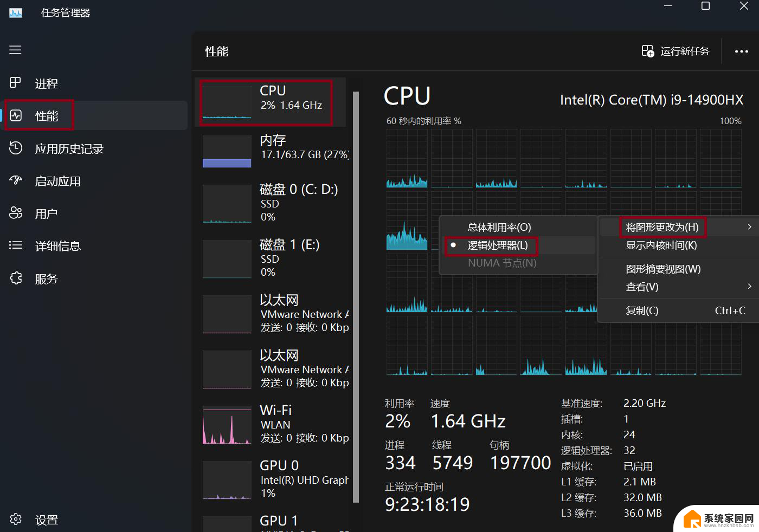Click the 运行新任务 icon
The width and height of the screenshot is (759, 532).
click(648, 51)
